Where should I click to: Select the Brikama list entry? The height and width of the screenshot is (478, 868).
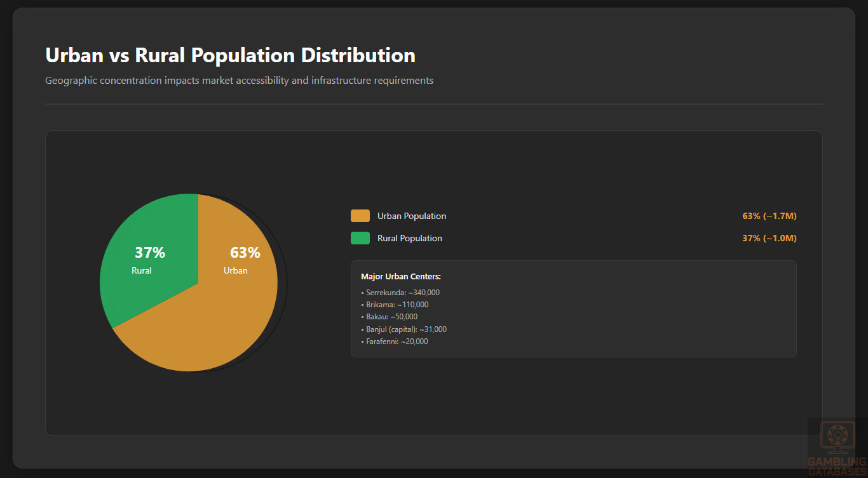tap(395, 305)
